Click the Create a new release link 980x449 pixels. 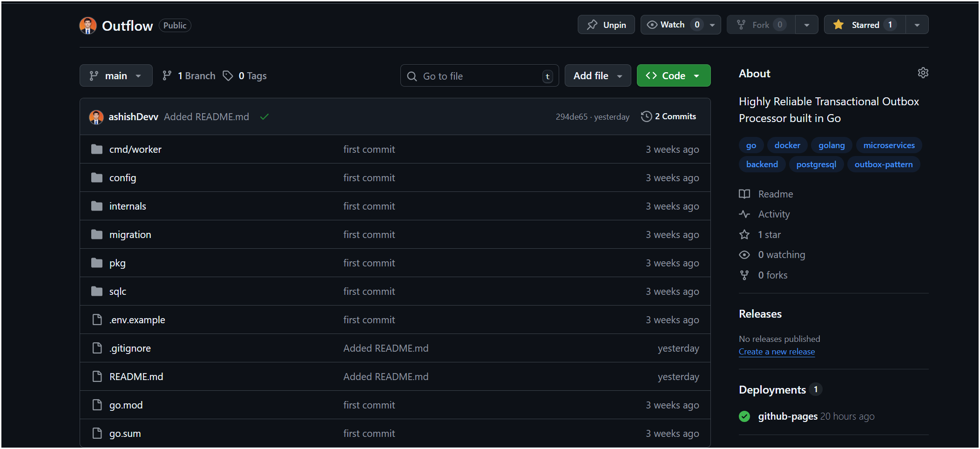[x=777, y=352]
